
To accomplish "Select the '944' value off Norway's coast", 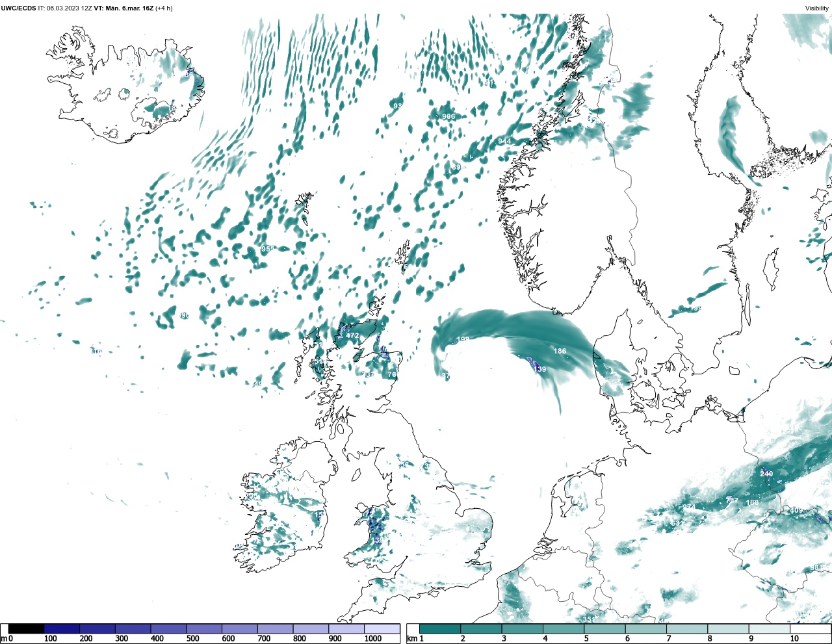I will point(504,141).
